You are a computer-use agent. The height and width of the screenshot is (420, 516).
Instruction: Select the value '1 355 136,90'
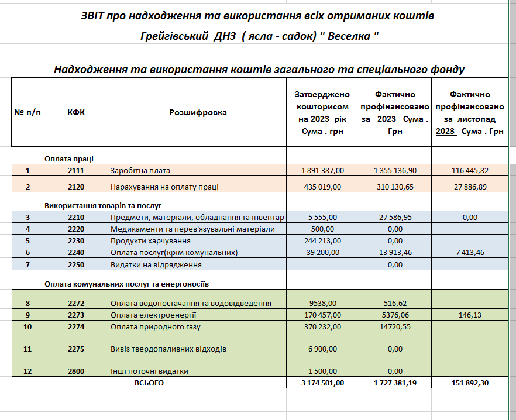point(395,170)
